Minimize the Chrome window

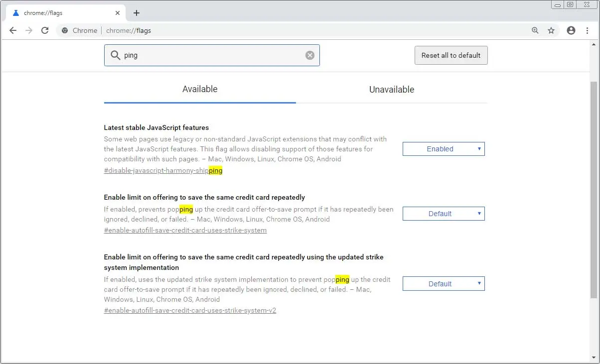point(557,4)
